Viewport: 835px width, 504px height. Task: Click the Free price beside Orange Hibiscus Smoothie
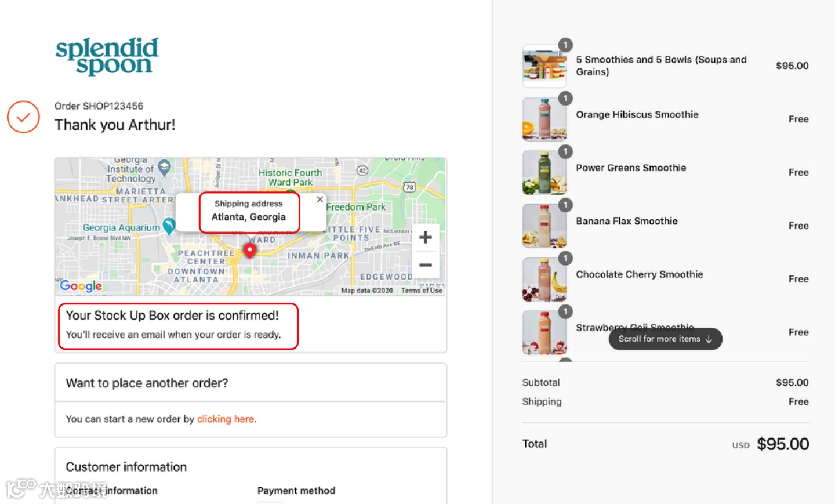(x=798, y=119)
